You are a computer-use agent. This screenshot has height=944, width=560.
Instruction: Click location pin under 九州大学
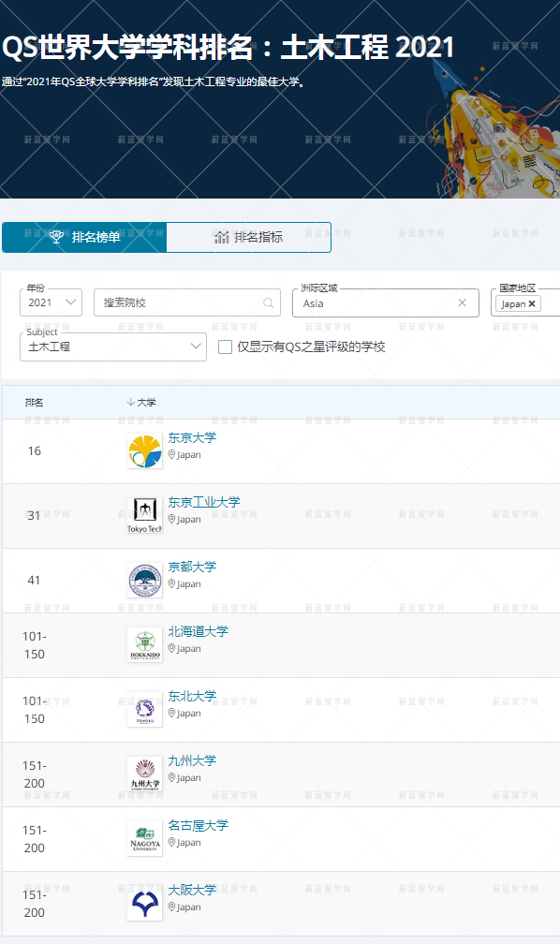[x=171, y=778]
